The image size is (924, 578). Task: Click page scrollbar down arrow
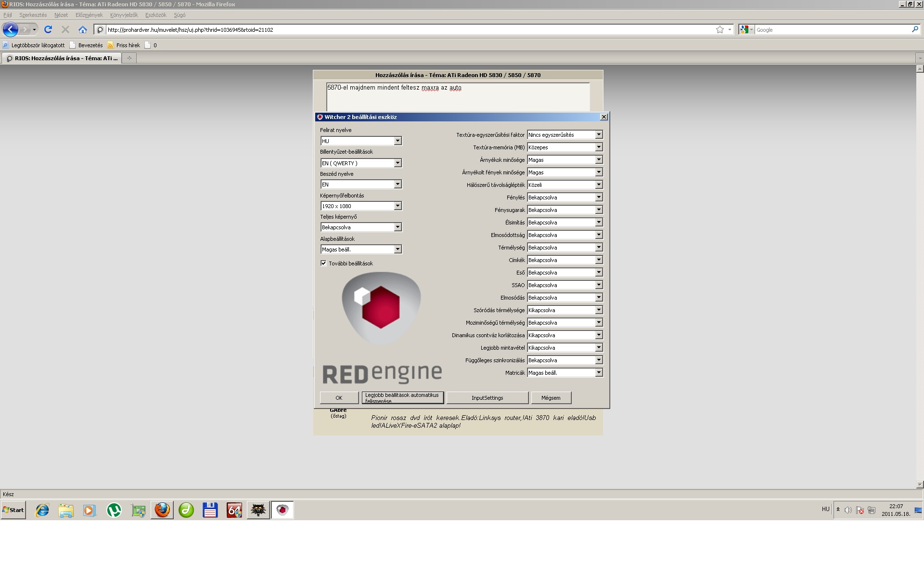[920, 485]
